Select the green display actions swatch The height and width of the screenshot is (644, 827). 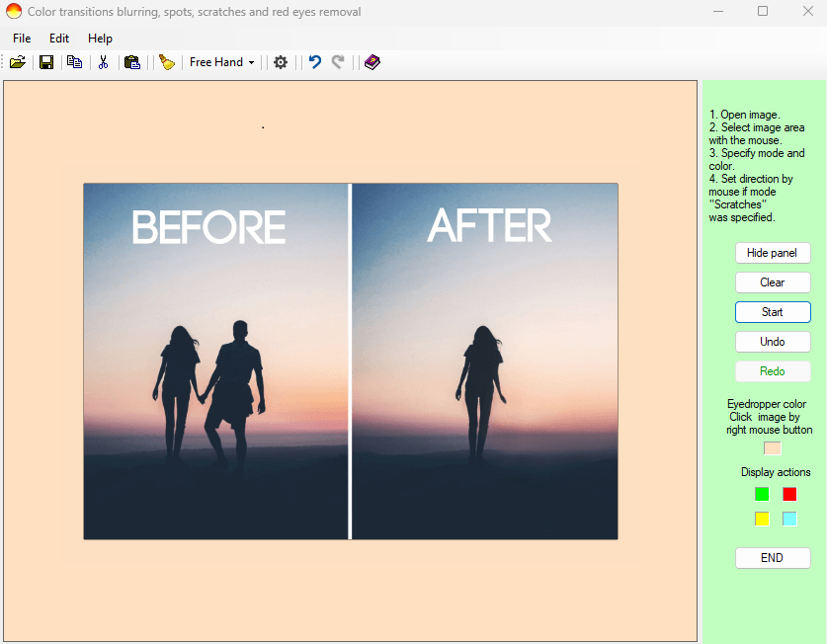(762, 494)
